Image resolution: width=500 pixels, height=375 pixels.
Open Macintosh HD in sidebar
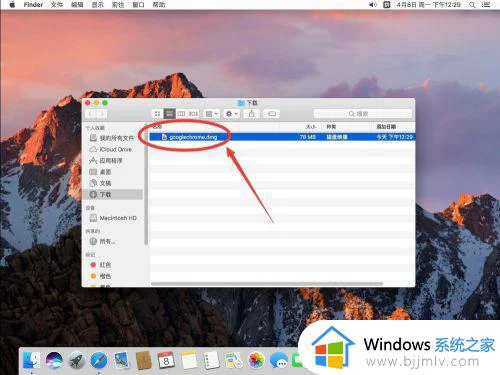click(x=113, y=218)
